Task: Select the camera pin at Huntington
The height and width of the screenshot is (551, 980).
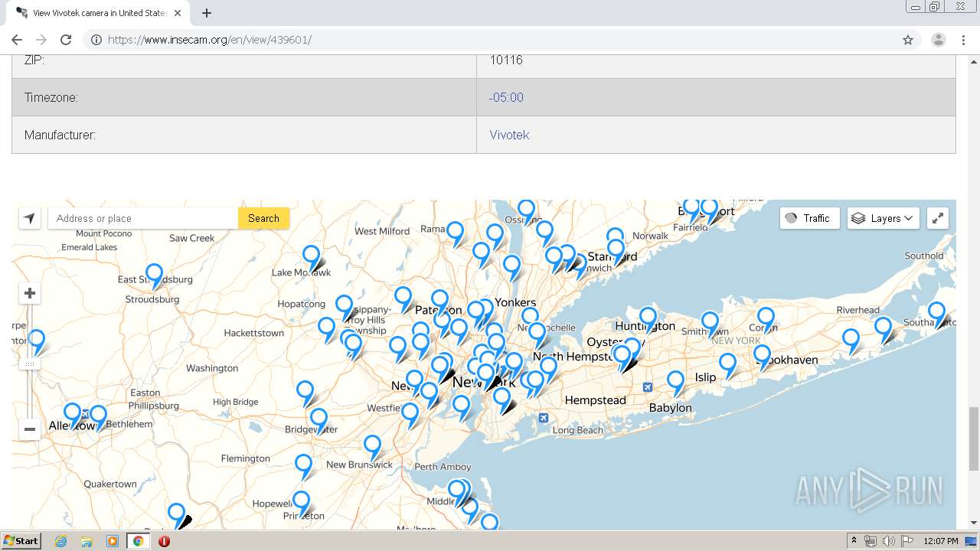Action: (x=648, y=318)
